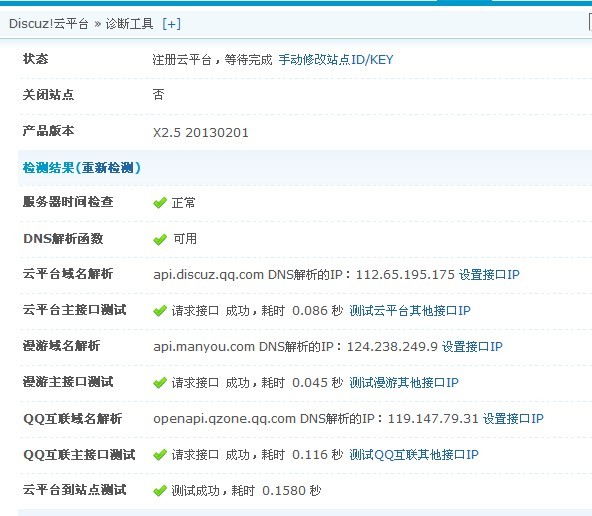Click the 云平台主接口测试 label

pyautogui.click(x=74, y=310)
